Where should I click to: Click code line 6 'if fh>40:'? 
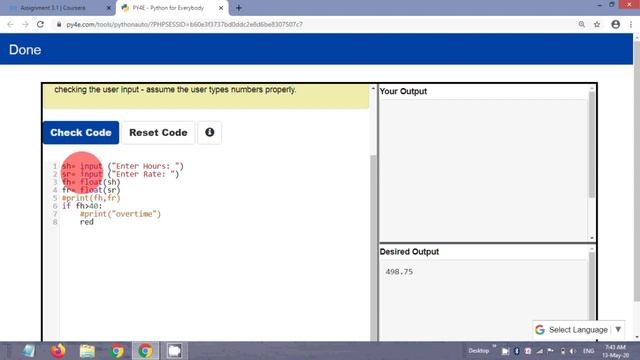pyautogui.click(x=82, y=206)
